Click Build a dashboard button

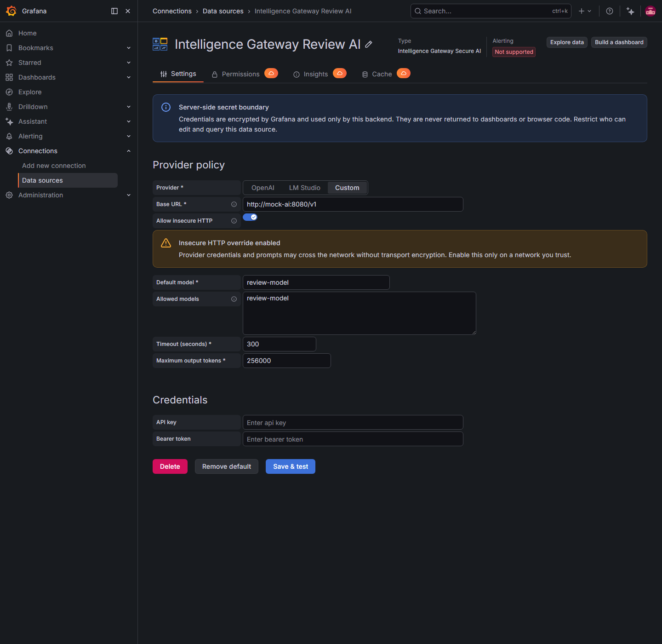tap(619, 42)
